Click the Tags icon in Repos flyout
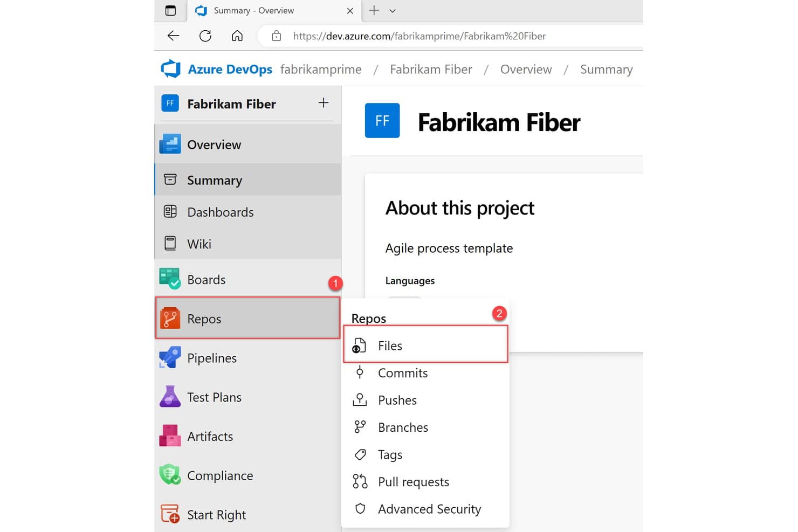This screenshot has height=532, width=798. pos(360,454)
